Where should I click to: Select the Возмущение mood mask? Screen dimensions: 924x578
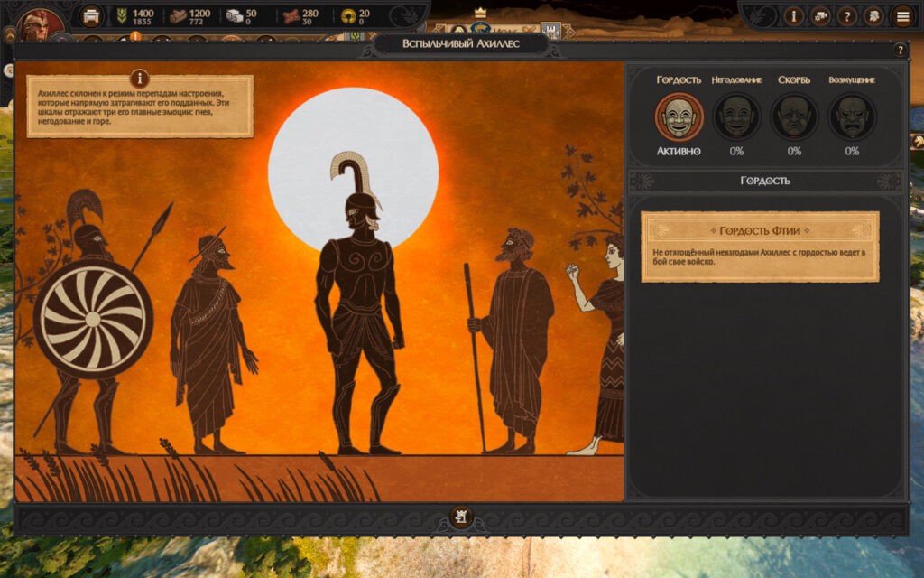click(852, 117)
